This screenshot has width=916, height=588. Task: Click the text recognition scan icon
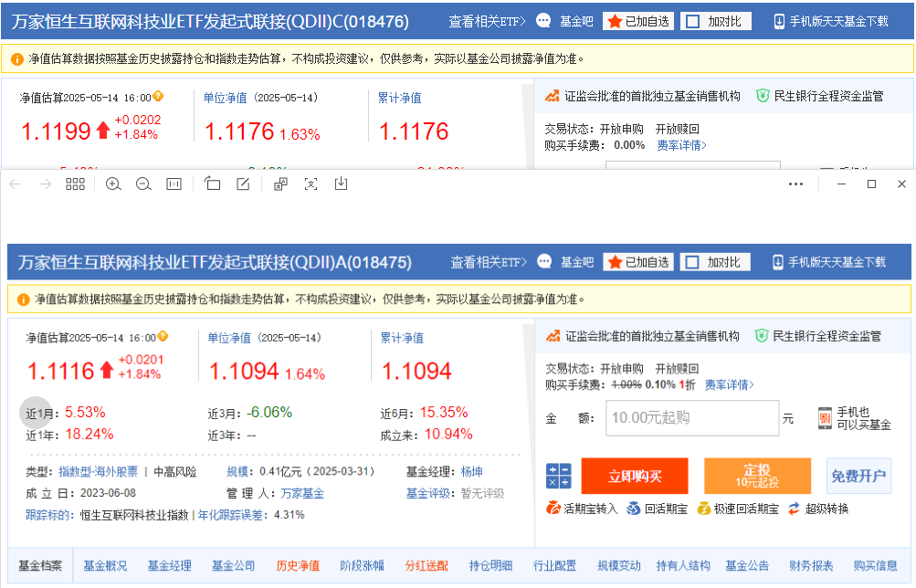coord(311,184)
